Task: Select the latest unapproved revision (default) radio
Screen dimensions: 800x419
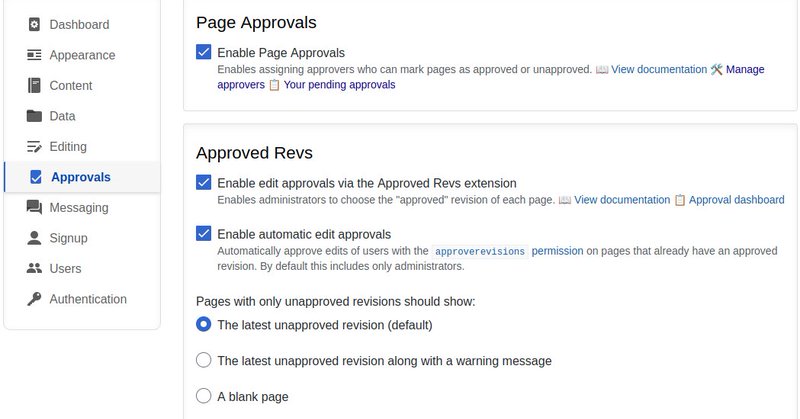Action: pyautogui.click(x=204, y=325)
